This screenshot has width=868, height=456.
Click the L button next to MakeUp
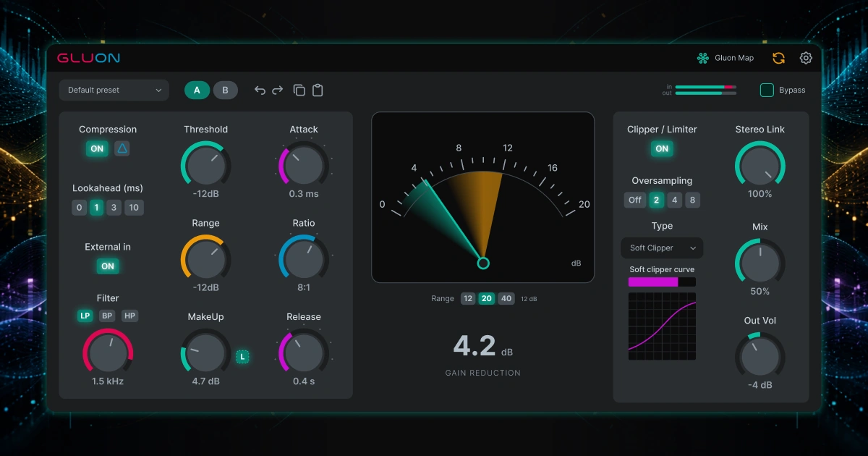242,356
